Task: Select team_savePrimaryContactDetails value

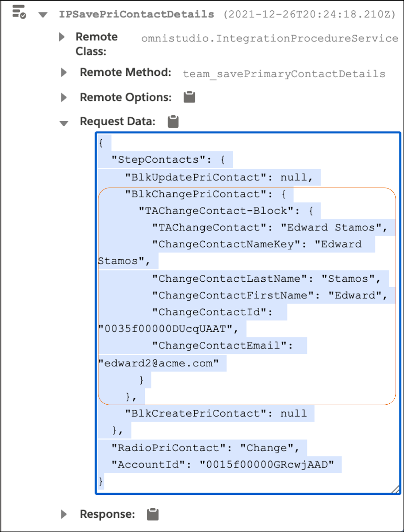Action: 284,74
